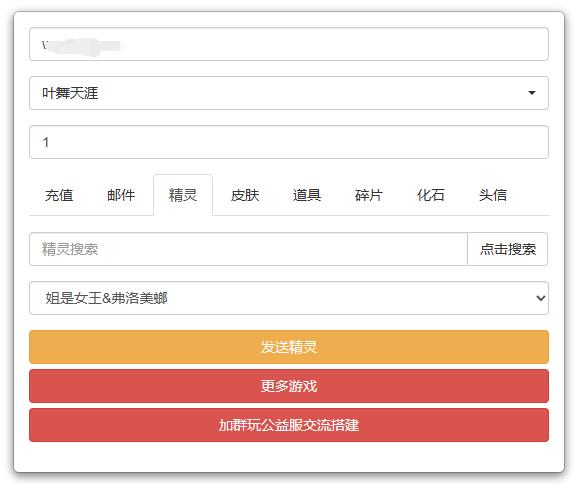Click the quantity field showing 1
This screenshot has width=575, height=484.
click(289, 142)
